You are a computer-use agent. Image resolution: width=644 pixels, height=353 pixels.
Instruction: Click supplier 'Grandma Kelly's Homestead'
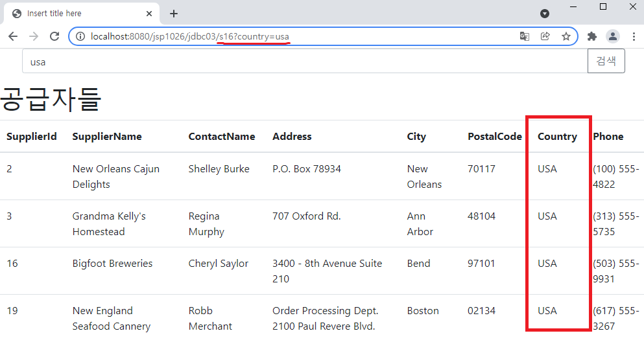109,224
